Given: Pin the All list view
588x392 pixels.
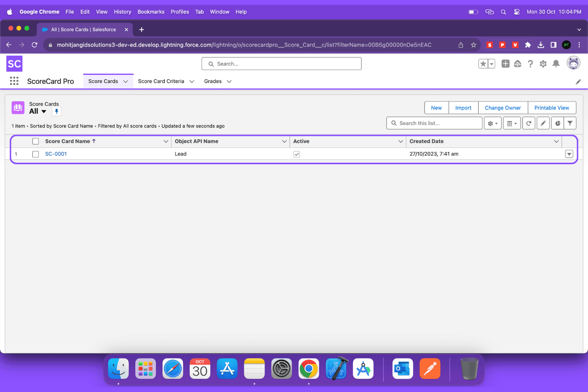Looking at the screenshot, I should pos(56,111).
